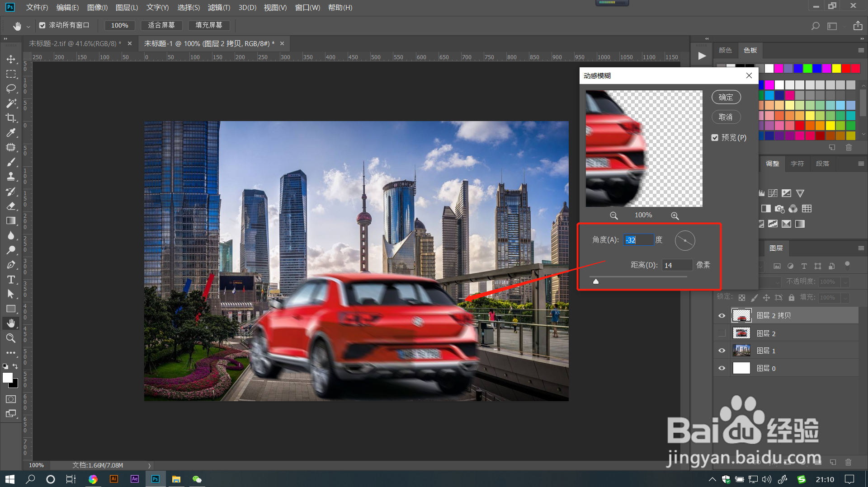868x487 pixels.
Task: Toggle layer filtering switch in Layers panel
Action: click(847, 265)
